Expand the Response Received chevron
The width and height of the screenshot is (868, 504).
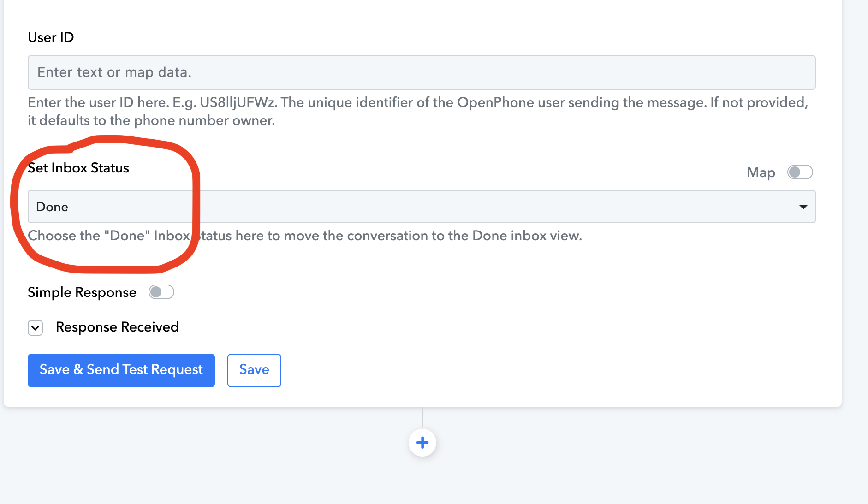[36, 328]
